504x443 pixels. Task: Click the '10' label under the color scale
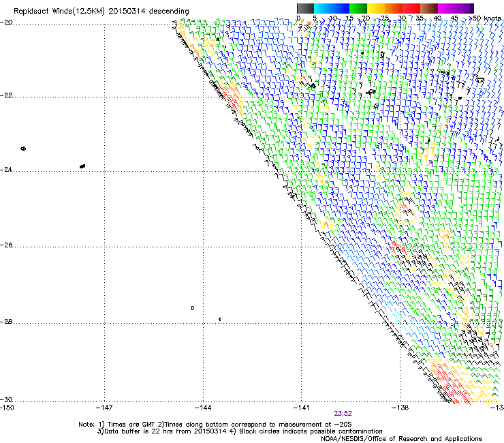pyautogui.click(x=333, y=18)
